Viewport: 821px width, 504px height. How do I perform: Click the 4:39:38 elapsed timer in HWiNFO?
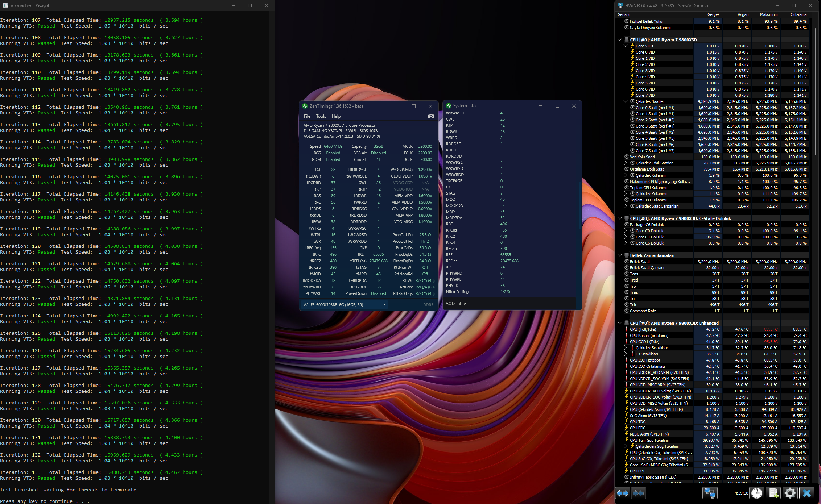tap(741, 493)
